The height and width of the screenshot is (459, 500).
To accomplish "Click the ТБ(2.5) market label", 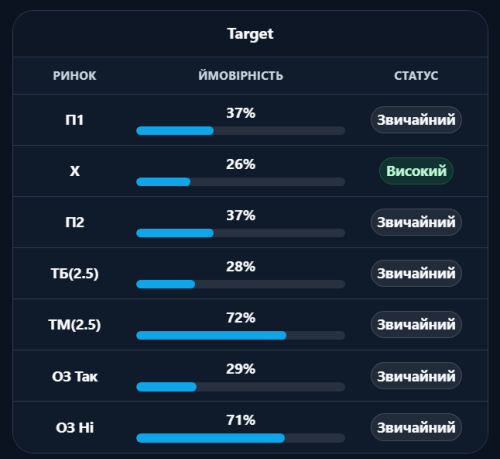I will pyautogui.click(x=75, y=274).
